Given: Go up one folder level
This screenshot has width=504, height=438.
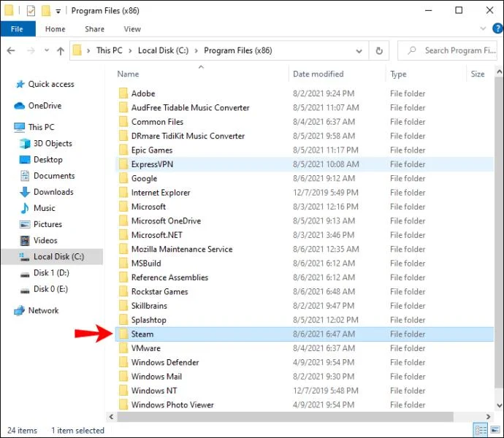Looking at the screenshot, I should 61,51.
